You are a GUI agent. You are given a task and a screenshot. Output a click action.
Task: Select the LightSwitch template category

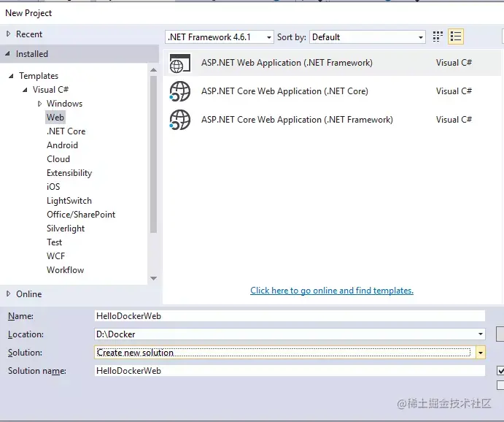[69, 201]
